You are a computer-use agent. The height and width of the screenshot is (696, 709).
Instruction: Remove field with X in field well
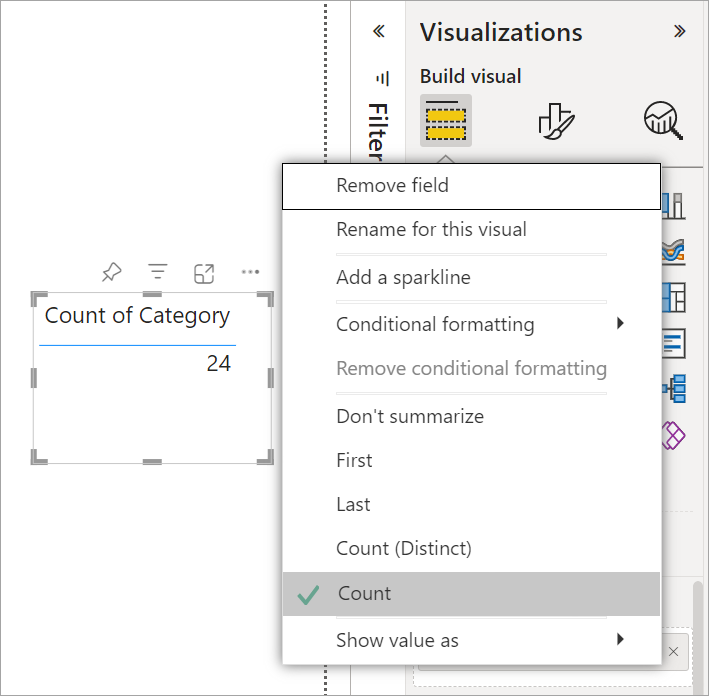pyautogui.click(x=673, y=652)
